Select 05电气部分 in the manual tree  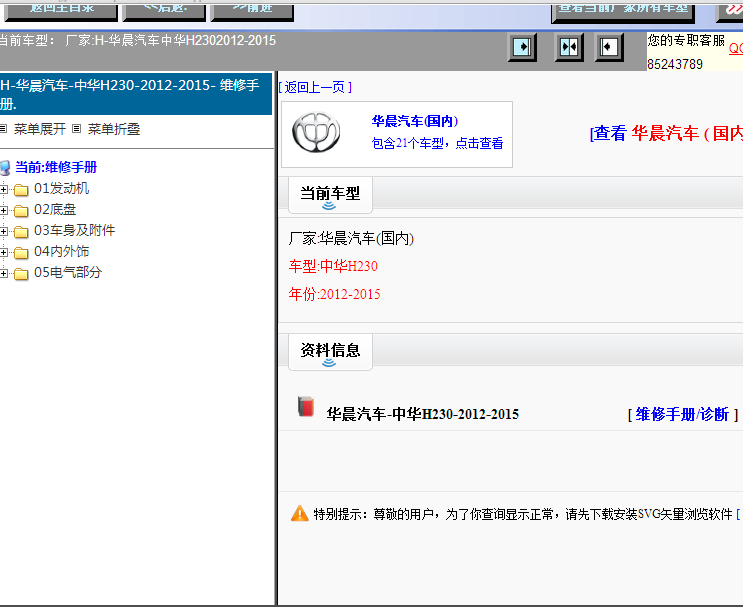pyautogui.click(x=68, y=272)
